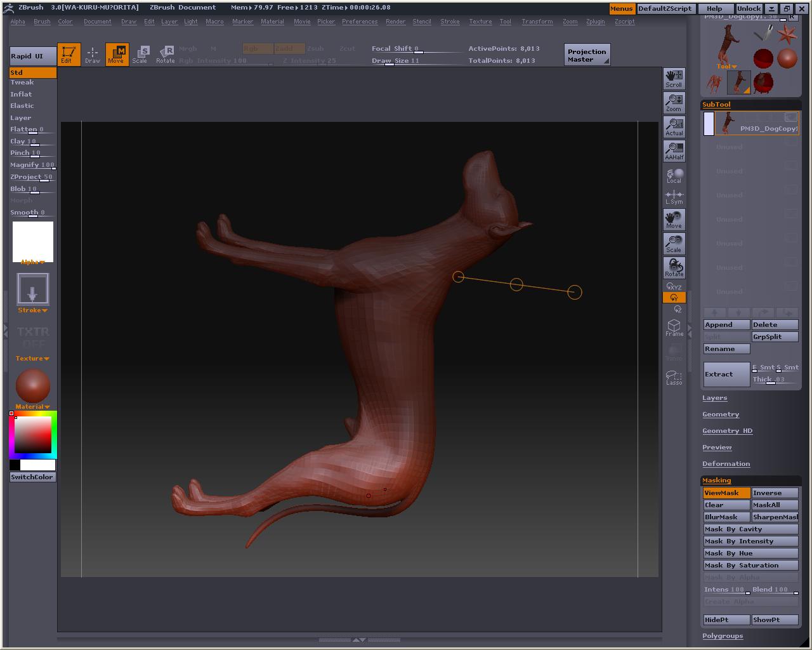Screen dimensions: 812x650
Task: Click the Frame mesh icon
Action: 674,328
